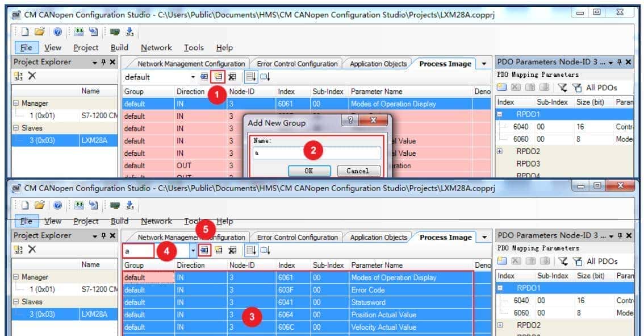The image size is (644, 336).
Task: Click delete group icon in lower Process Image toolbar
Action: point(232,250)
